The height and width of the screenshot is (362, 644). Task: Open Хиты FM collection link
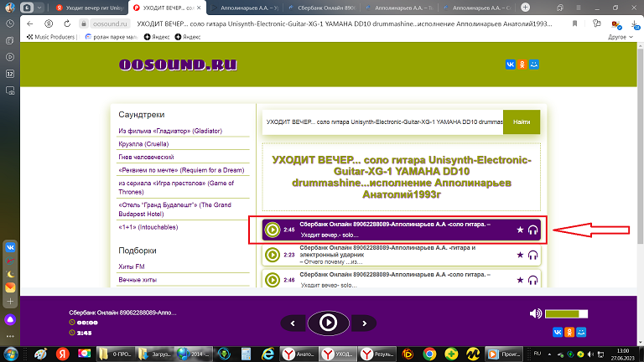(132, 266)
